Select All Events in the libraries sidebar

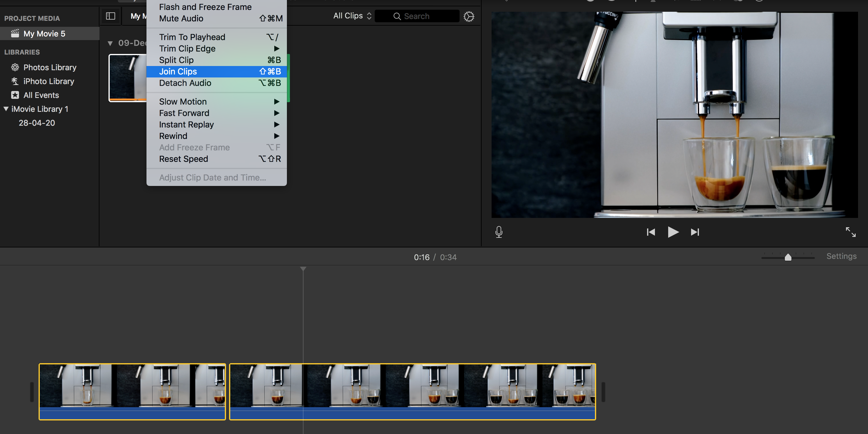pos(41,95)
